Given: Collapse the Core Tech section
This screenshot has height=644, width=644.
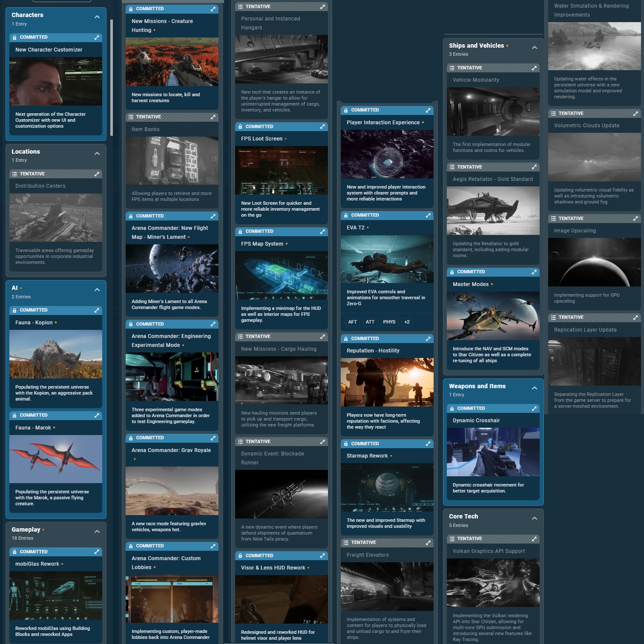Looking at the screenshot, I should tap(535, 518).
